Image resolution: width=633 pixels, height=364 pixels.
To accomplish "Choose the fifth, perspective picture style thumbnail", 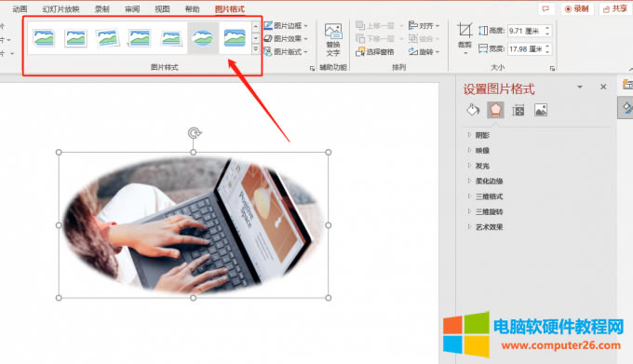I will click(x=171, y=38).
